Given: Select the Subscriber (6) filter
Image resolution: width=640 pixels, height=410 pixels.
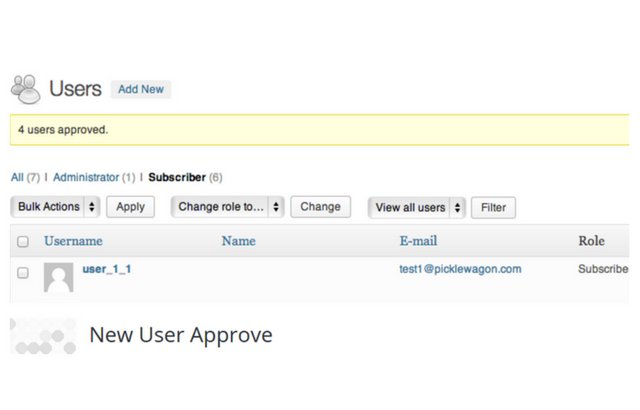Looking at the screenshot, I should (185, 177).
